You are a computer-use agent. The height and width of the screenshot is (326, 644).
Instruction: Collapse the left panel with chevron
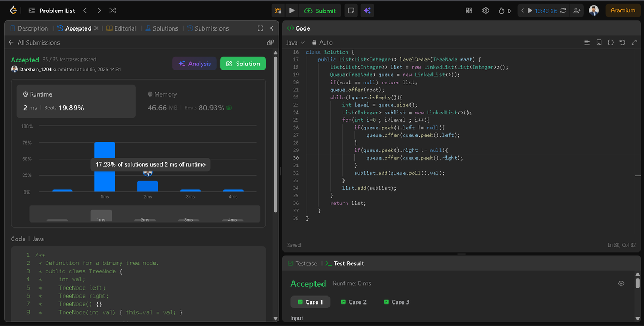272,28
